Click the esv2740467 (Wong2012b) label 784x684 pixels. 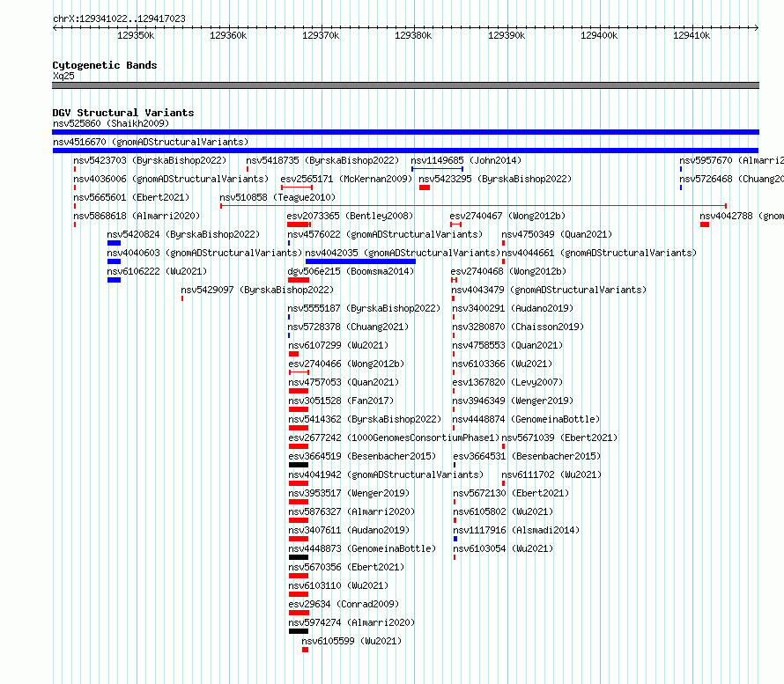(x=507, y=216)
